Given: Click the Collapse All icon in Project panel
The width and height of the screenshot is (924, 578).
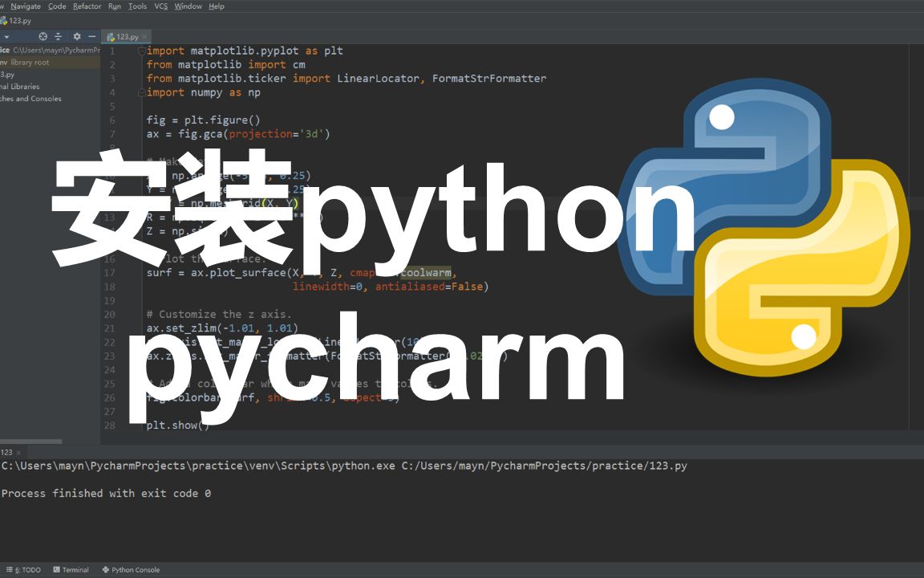Looking at the screenshot, I should pyautogui.click(x=58, y=36).
